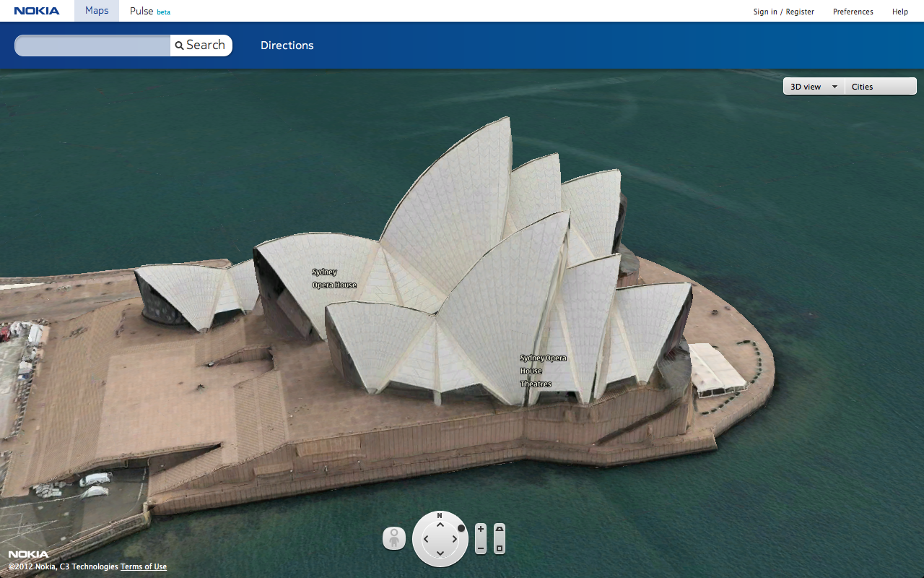Pan map right with compass arrow
The image size is (924, 578).
455,539
